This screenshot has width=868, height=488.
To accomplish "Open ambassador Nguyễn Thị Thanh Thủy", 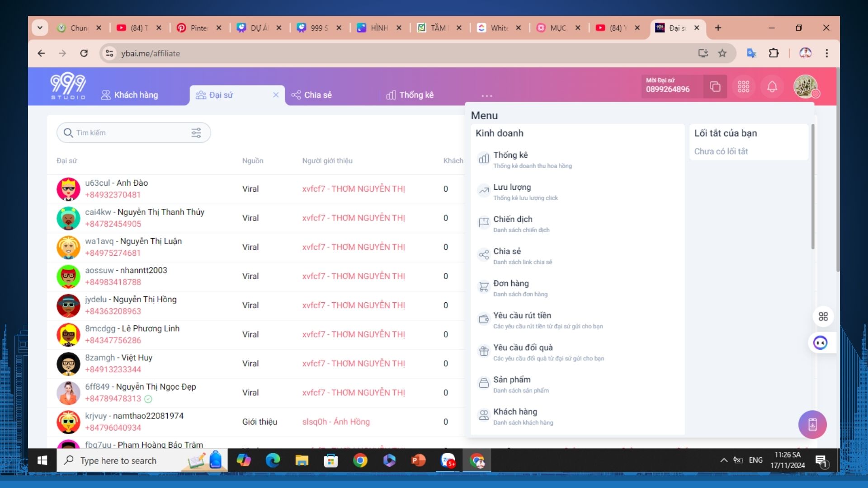I will pos(145,212).
